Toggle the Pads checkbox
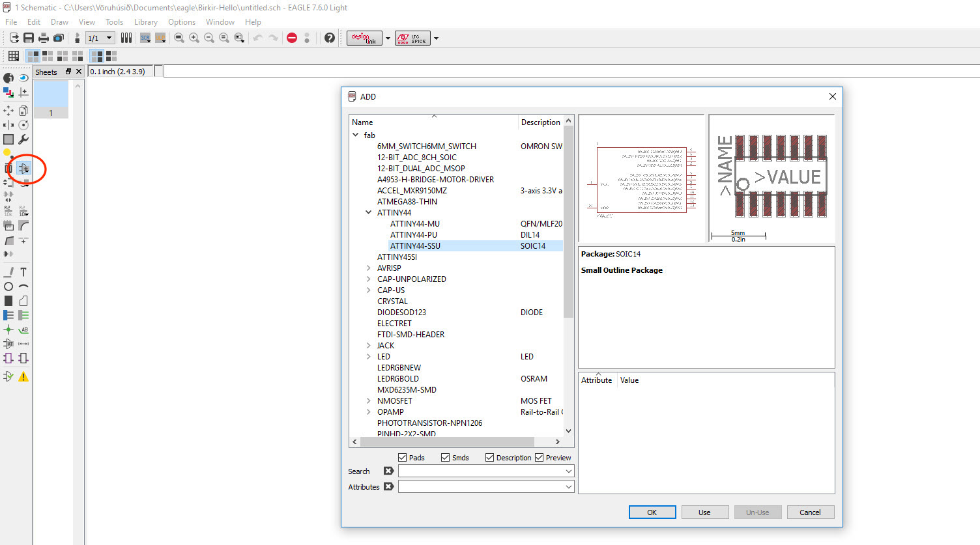 tap(402, 458)
